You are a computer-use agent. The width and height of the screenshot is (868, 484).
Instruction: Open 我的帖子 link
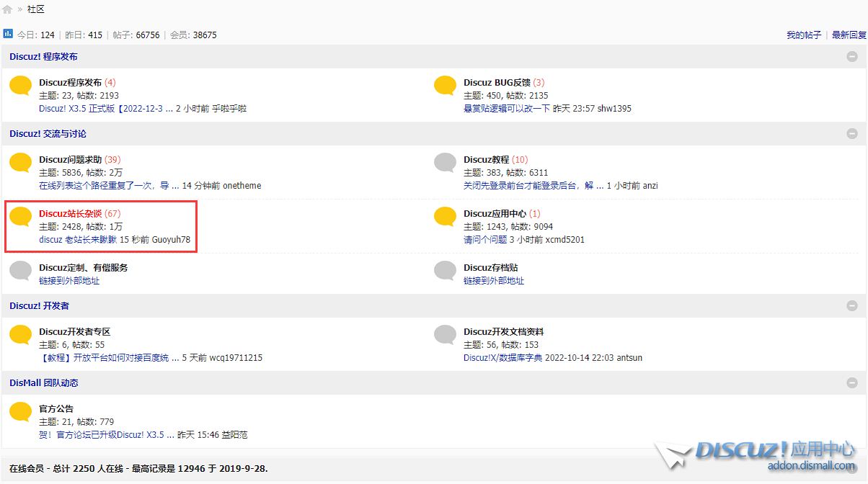(x=804, y=35)
